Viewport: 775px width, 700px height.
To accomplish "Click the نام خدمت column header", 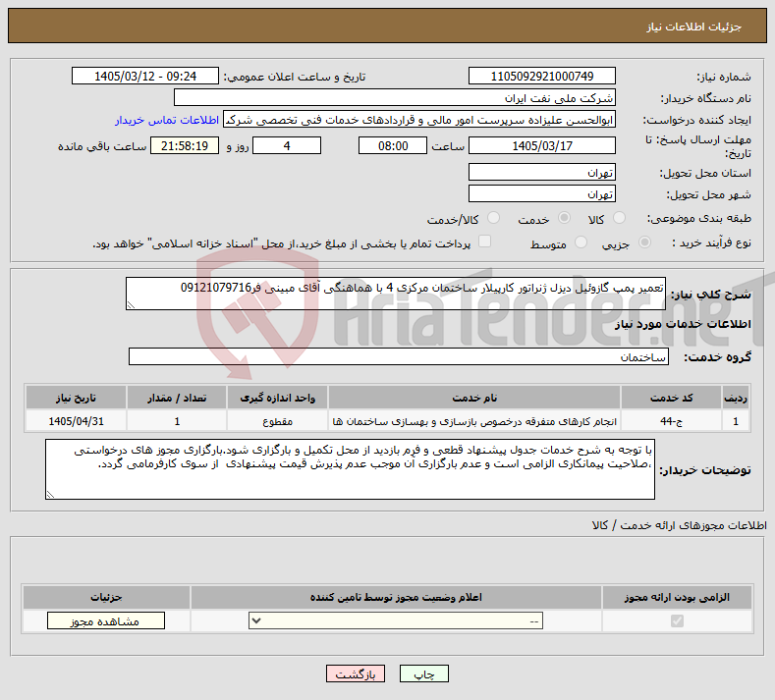I will [474, 398].
